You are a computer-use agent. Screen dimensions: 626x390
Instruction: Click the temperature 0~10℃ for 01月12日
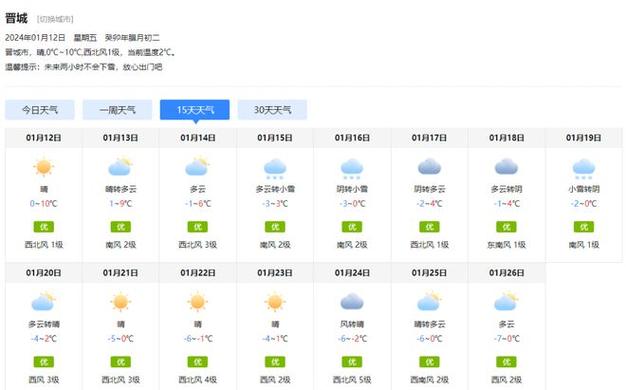44,204
